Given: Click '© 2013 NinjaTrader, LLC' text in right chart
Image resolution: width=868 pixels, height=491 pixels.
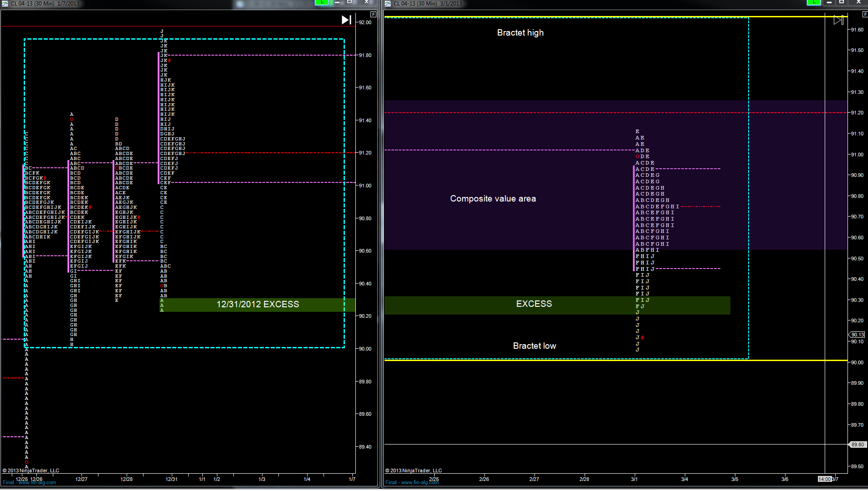Looking at the screenshot, I should 414,470.
